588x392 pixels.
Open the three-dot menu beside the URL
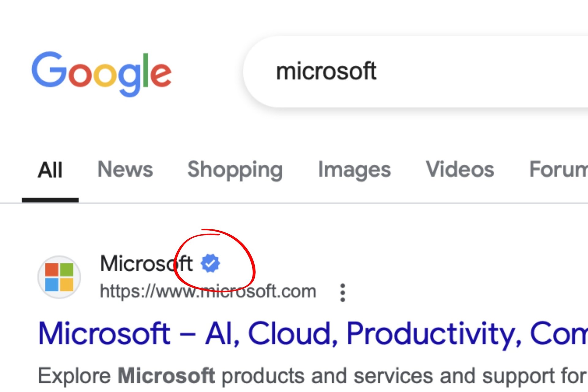tap(343, 292)
